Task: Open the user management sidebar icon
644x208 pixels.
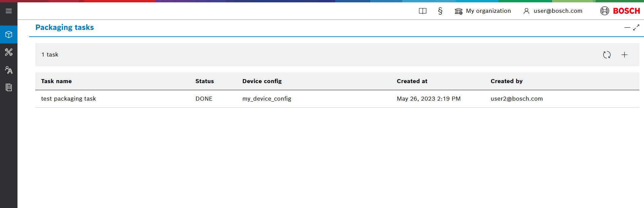Action: tap(9, 70)
